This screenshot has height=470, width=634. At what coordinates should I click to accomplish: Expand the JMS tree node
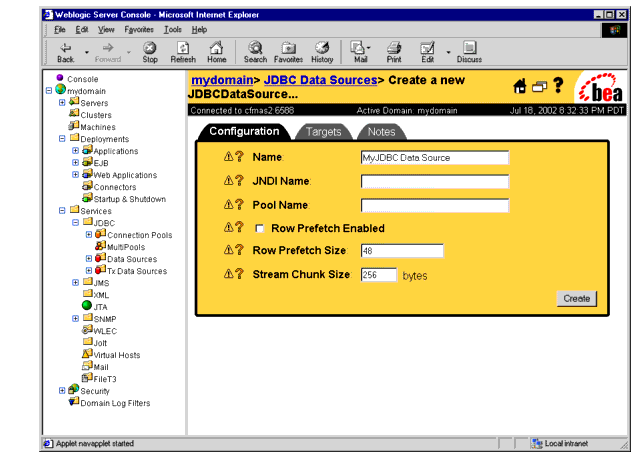coord(75,283)
